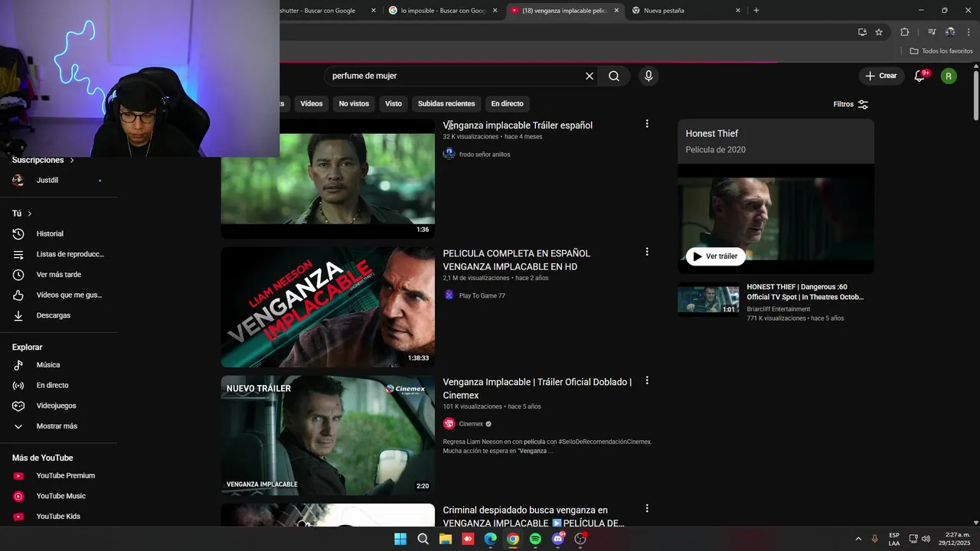
Task: Filter results by En directo chip
Action: (x=508, y=103)
